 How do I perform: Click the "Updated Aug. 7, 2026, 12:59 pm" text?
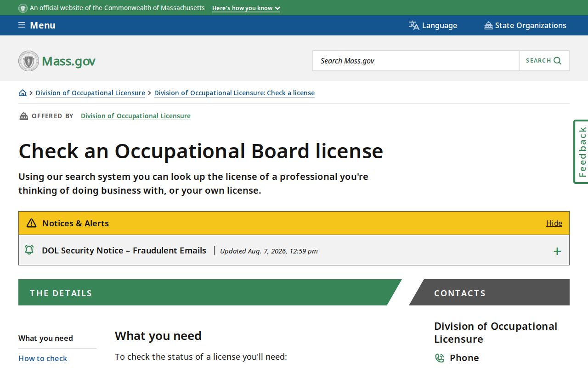269,251
